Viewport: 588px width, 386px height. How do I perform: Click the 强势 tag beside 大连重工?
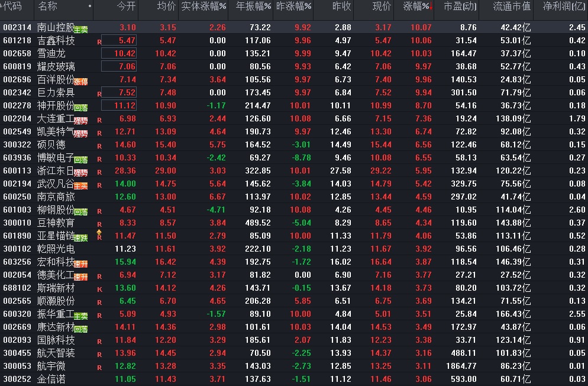[80, 121]
